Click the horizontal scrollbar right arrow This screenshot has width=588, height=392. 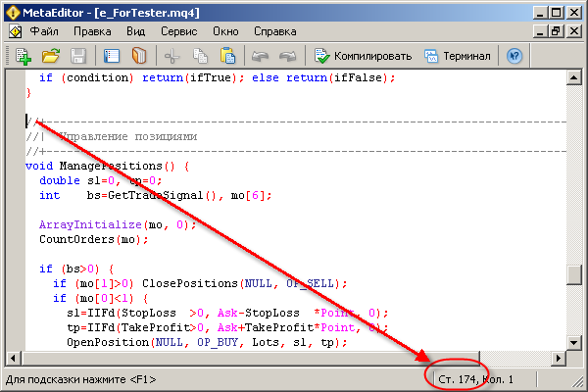coord(559,359)
